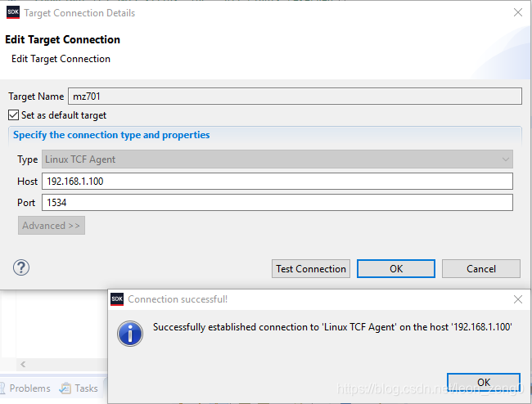
Task: Click the blue information icon in success dialog
Action: coord(130,334)
